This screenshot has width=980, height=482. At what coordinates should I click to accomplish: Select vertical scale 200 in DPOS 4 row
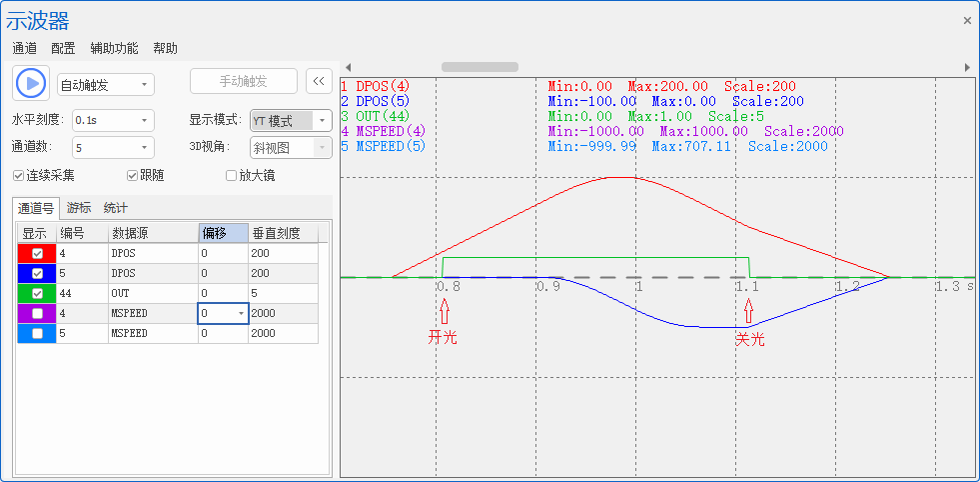pos(283,254)
